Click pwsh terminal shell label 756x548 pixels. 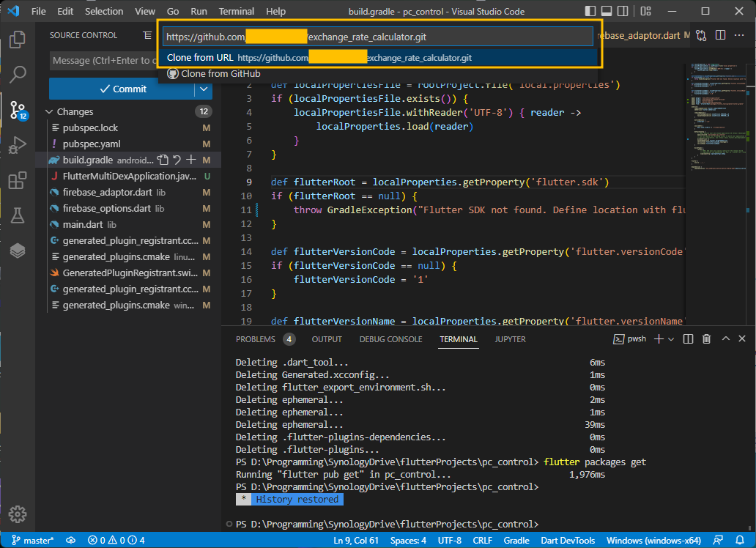click(630, 339)
